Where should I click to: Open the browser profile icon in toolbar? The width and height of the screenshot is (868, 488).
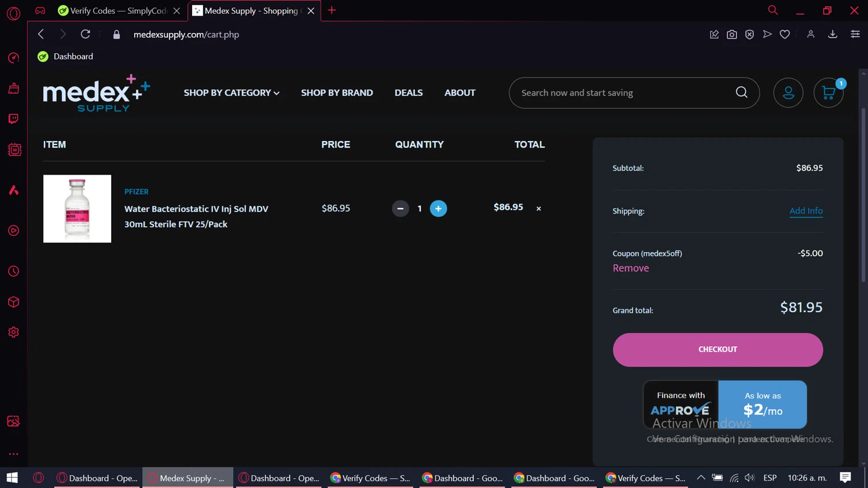tap(811, 35)
